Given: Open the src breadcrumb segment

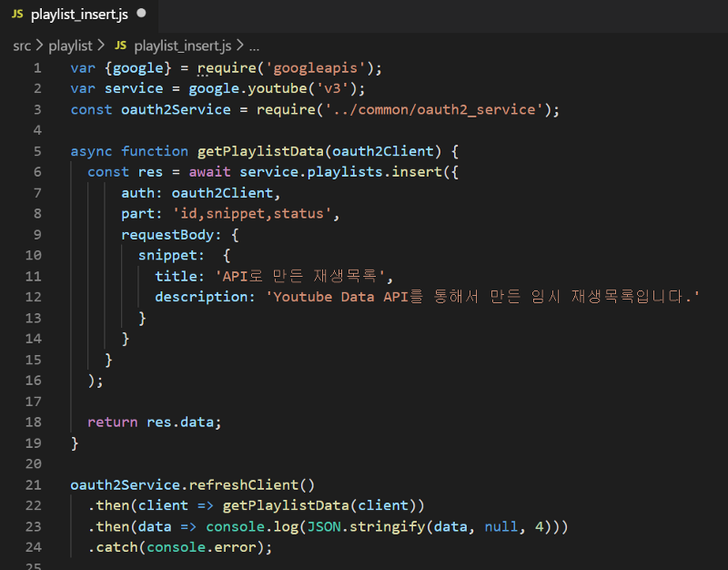Looking at the screenshot, I should pyautogui.click(x=22, y=46).
